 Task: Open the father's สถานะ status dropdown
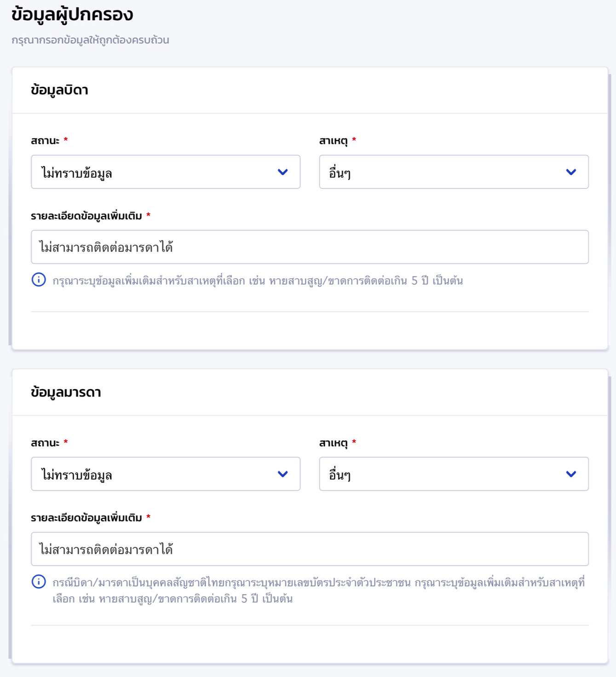[165, 172]
